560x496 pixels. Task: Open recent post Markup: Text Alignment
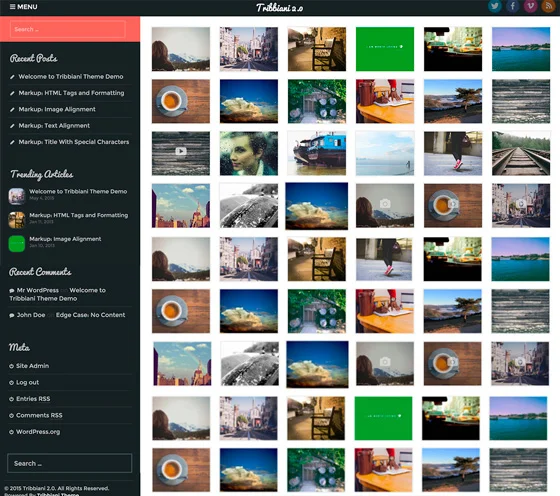click(x=54, y=126)
